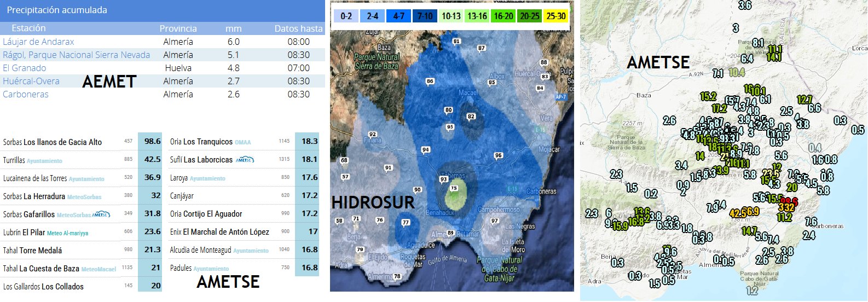Click station marker 92 near Fiñana
Viewport: 868px width, 302px height.
[373, 135]
